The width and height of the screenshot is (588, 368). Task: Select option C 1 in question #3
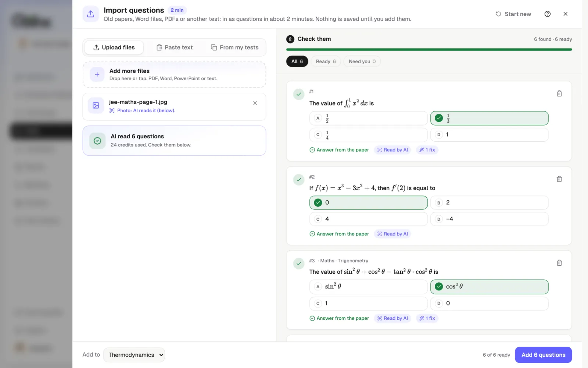click(368, 304)
